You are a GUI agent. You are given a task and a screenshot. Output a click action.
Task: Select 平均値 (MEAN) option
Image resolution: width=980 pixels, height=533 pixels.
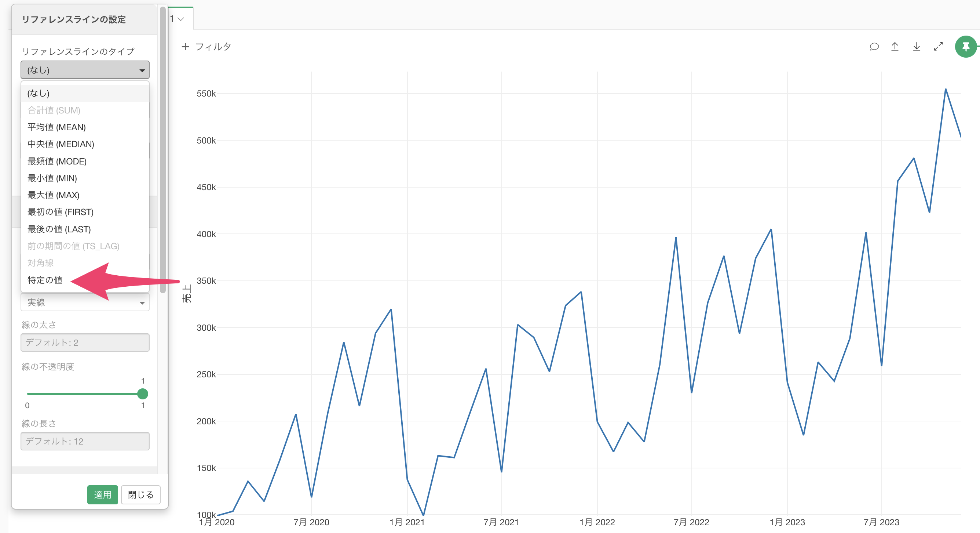pos(85,127)
